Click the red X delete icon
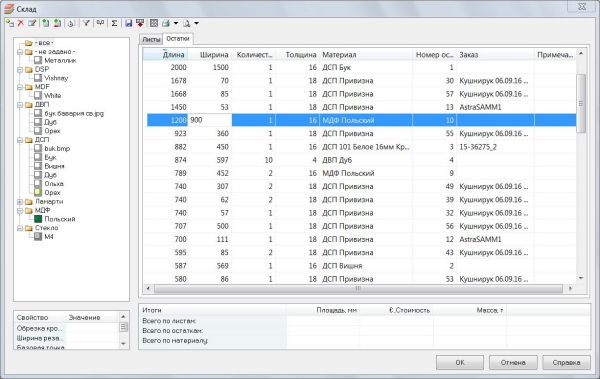 pyautogui.click(x=21, y=23)
